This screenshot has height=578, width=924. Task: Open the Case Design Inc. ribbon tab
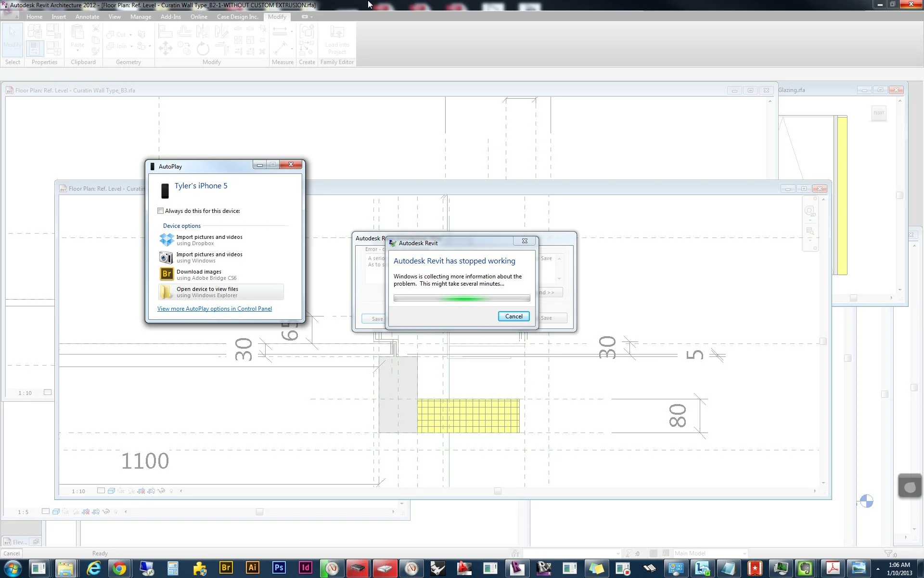pyautogui.click(x=237, y=17)
